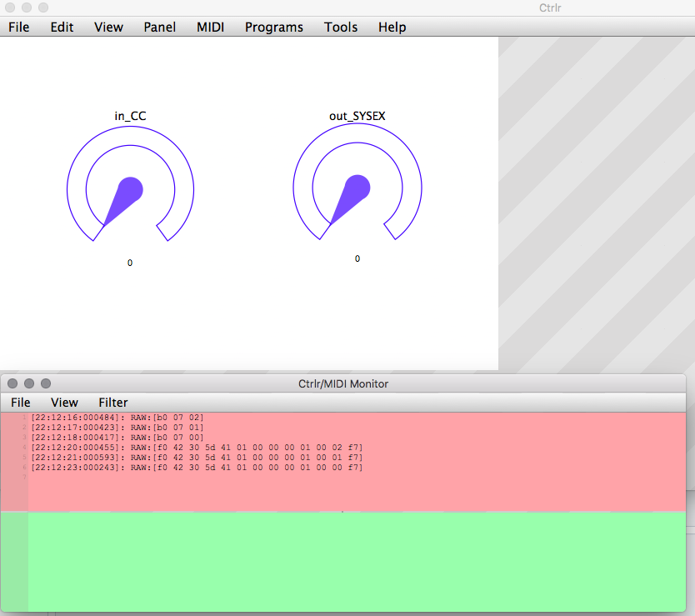Image resolution: width=695 pixels, height=616 pixels.
Task: Open the View menu in main window
Action: point(108,27)
